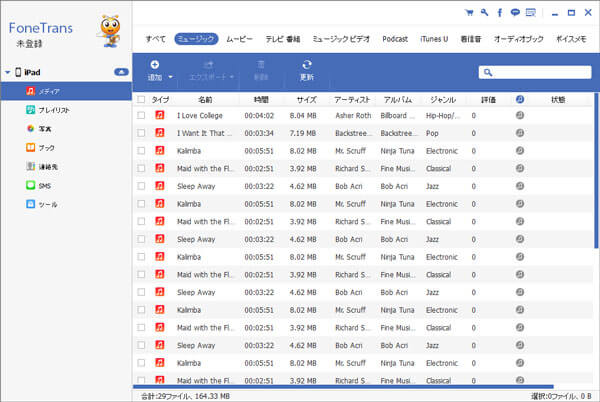Switch to the iTunes U tab
Image resolution: width=600 pixels, height=402 pixels.
[434, 39]
